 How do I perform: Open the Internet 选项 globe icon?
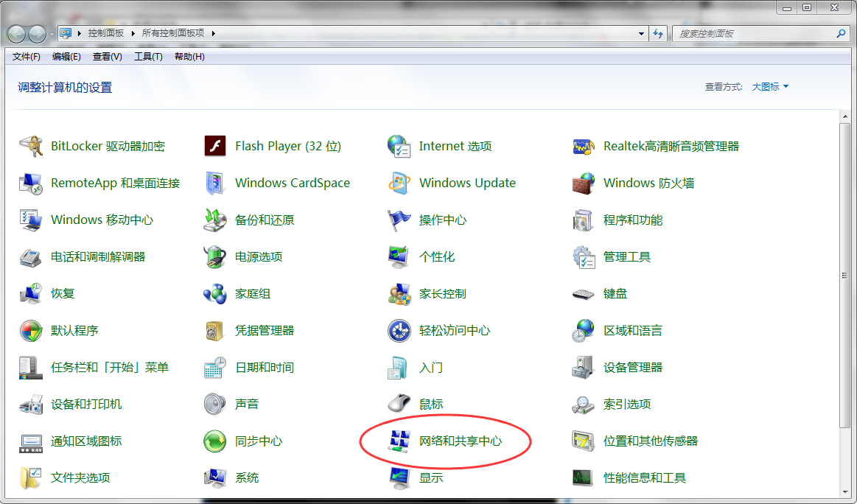click(x=399, y=146)
